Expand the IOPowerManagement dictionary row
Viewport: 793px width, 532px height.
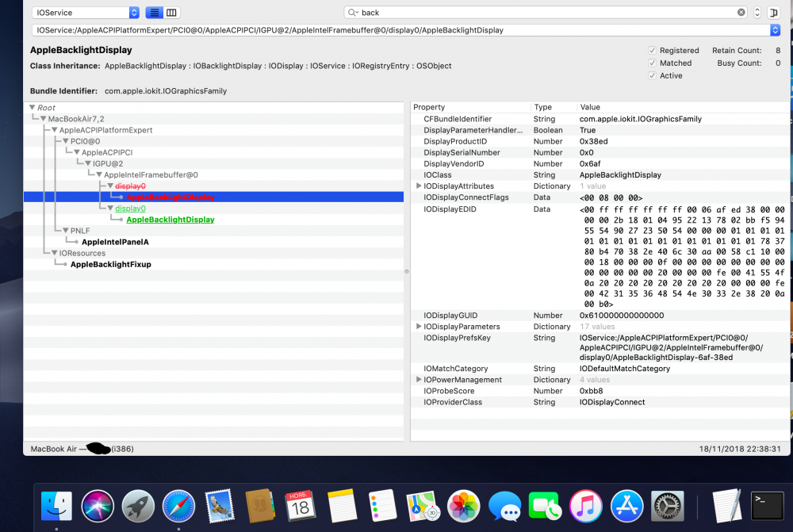tap(419, 379)
